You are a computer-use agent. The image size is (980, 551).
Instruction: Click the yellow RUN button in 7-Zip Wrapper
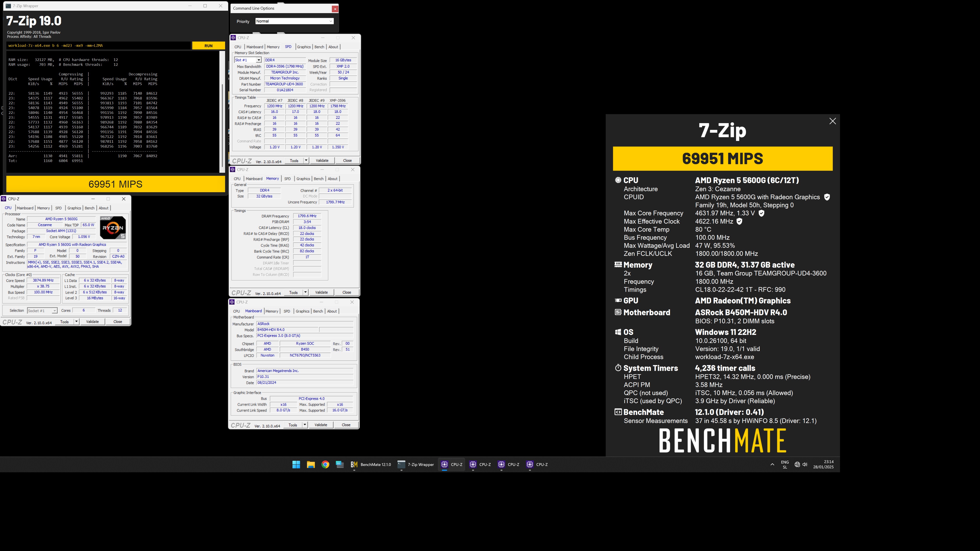[208, 46]
